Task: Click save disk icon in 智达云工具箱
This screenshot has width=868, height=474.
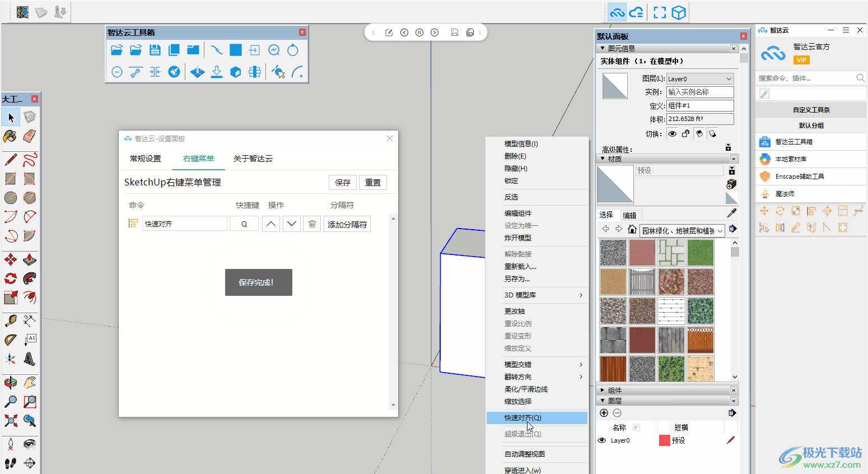Action: (155, 50)
